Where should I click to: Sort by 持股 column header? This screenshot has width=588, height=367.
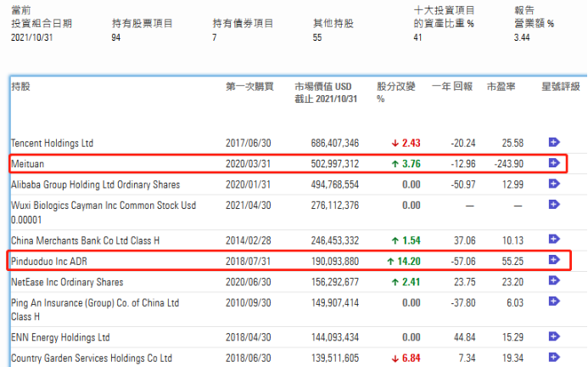(x=20, y=87)
